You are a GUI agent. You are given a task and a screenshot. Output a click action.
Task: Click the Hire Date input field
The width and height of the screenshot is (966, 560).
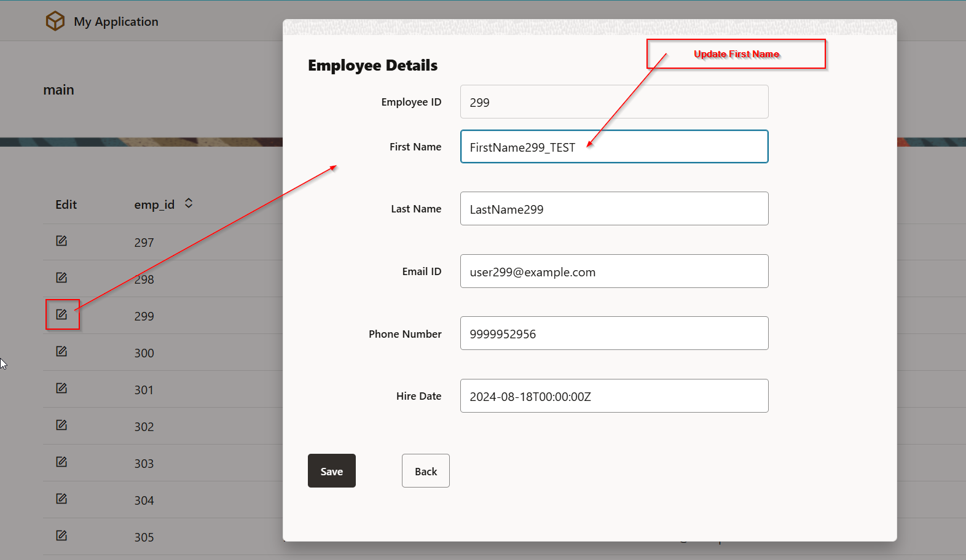614,396
